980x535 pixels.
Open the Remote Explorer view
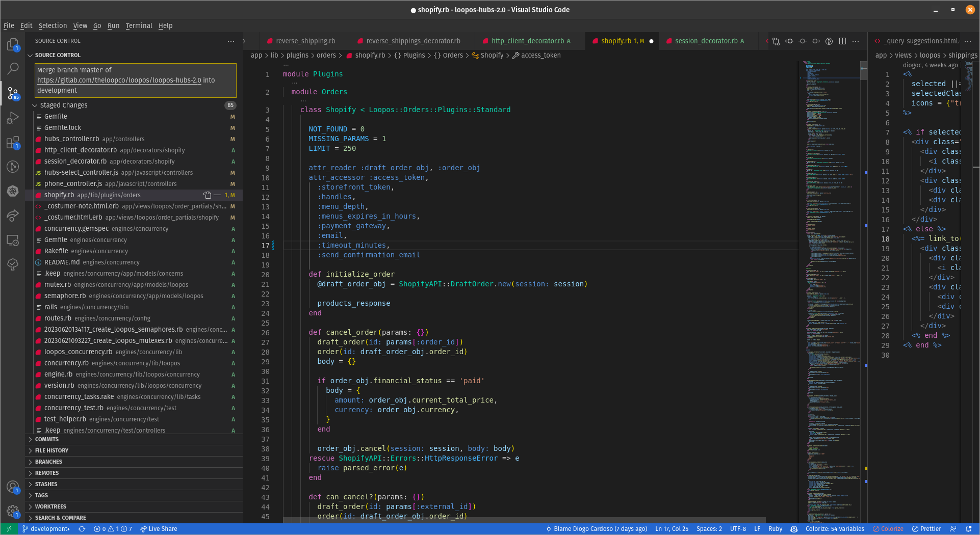click(13, 240)
